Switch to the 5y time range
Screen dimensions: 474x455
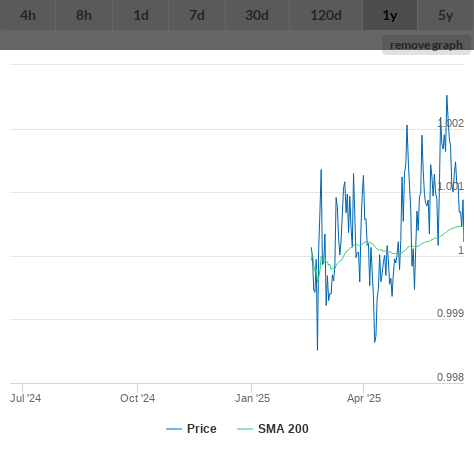point(446,15)
